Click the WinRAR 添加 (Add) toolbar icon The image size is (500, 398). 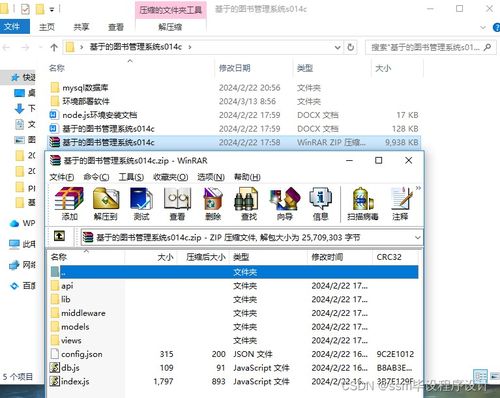[69, 204]
